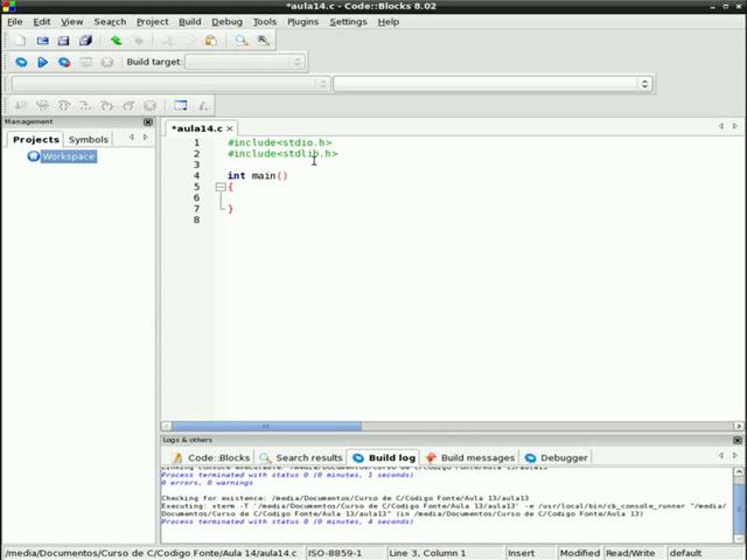Screen dimensions: 747x560
Task: Click the Step into debugger icon
Action: coord(107,106)
